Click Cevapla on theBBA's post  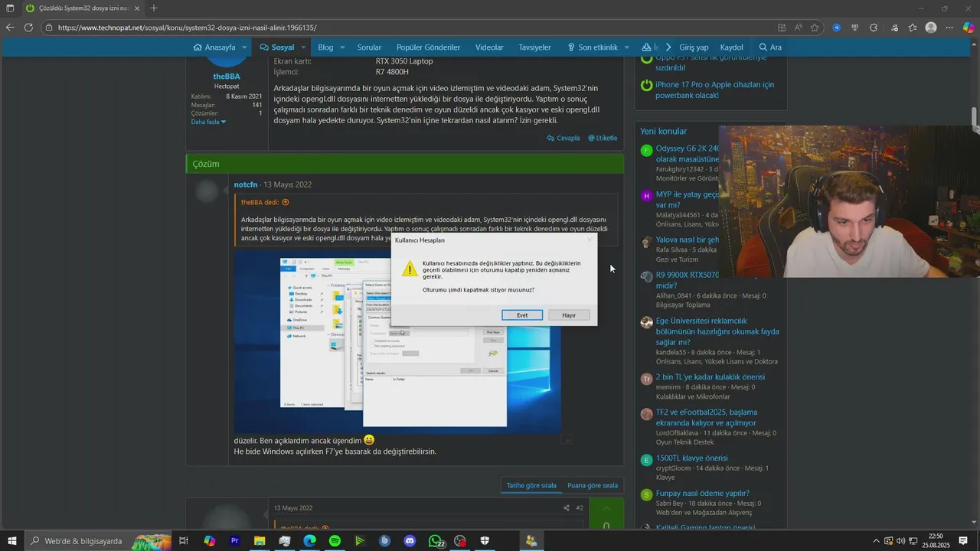563,139
